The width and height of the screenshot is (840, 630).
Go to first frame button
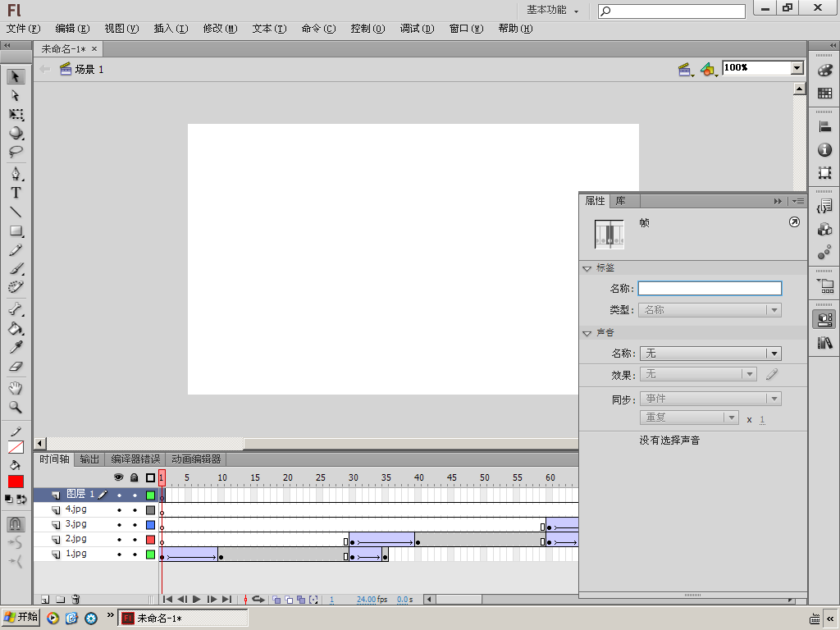pos(167,600)
